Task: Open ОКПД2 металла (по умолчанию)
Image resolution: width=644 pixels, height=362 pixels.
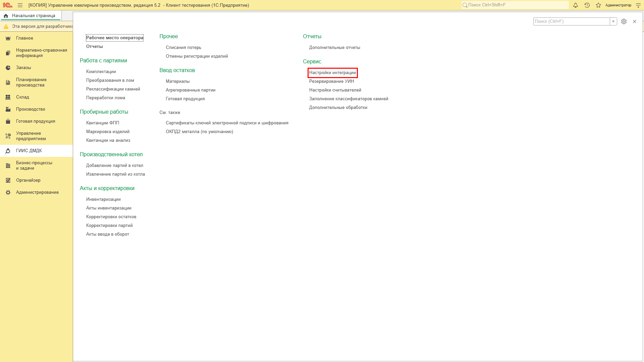Action: pyautogui.click(x=200, y=132)
